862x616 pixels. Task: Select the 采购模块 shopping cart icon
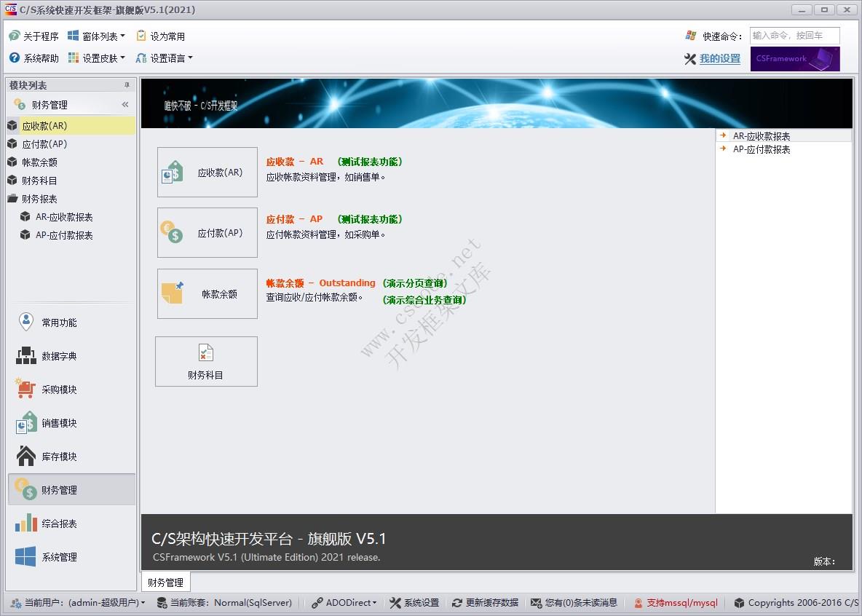24,389
